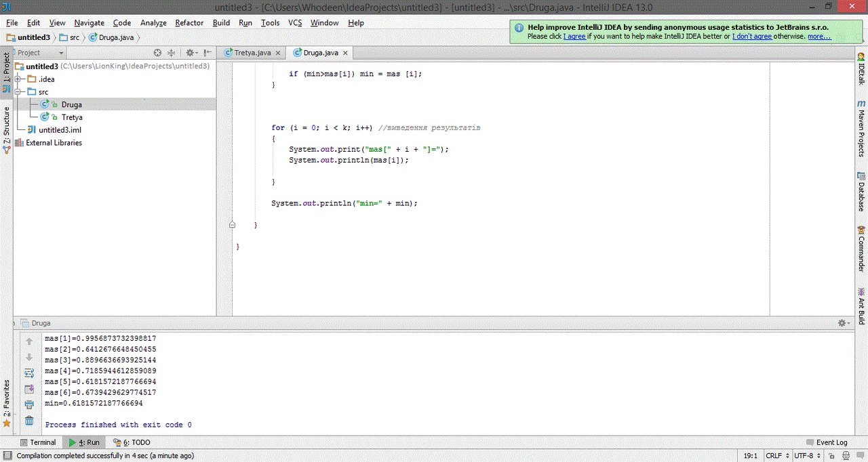This screenshot has width=868, height=462.
Task: Toggle tool window buttons in bottom-left corner
Action: 7,456
